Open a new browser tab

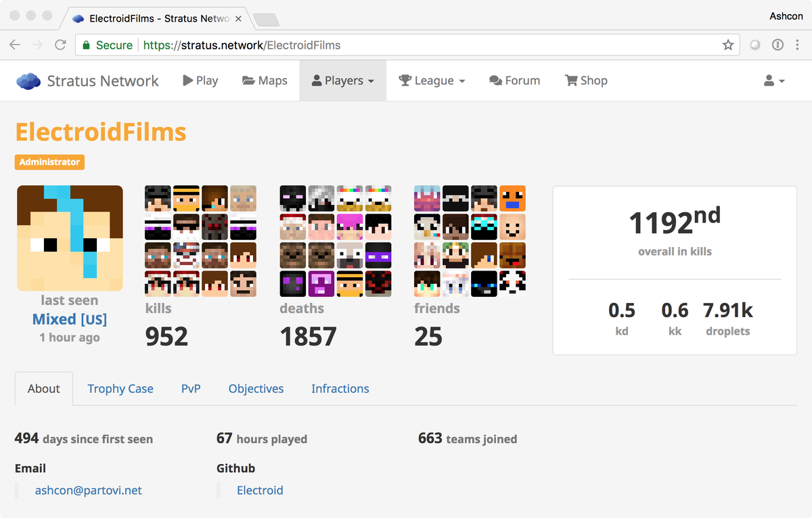coord(266,19)
